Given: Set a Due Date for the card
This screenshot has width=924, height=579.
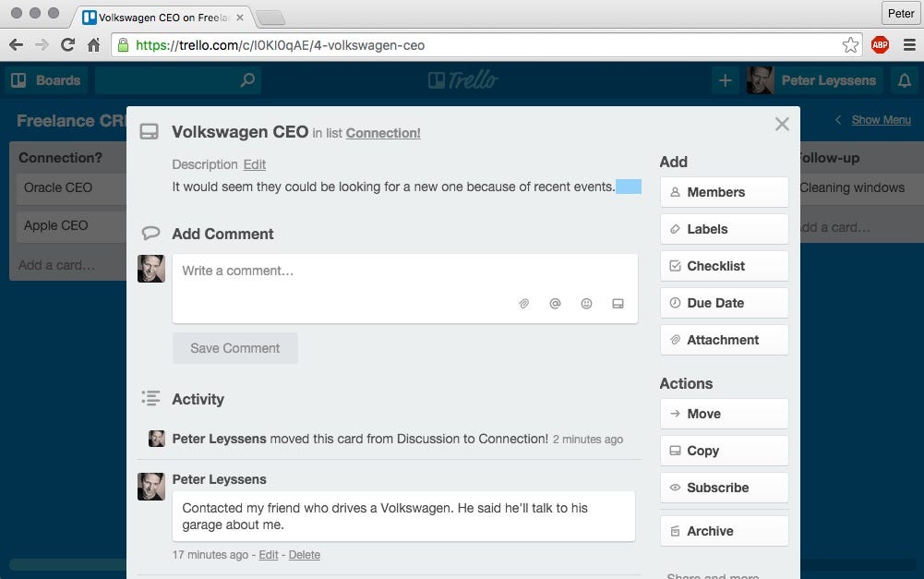Looking at the screenshot, I should click(725, 303).
